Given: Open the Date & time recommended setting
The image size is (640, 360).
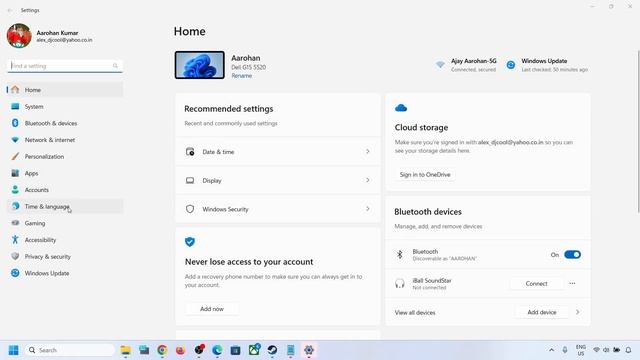Looking at the screenshot, I should pyautogui.click(x=278, y=152).
